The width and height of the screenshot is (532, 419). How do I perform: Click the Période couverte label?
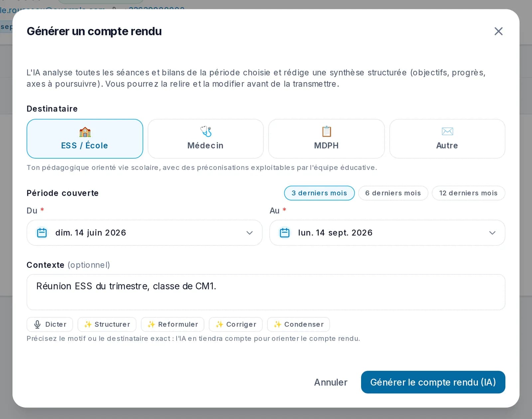click(63, 193)
